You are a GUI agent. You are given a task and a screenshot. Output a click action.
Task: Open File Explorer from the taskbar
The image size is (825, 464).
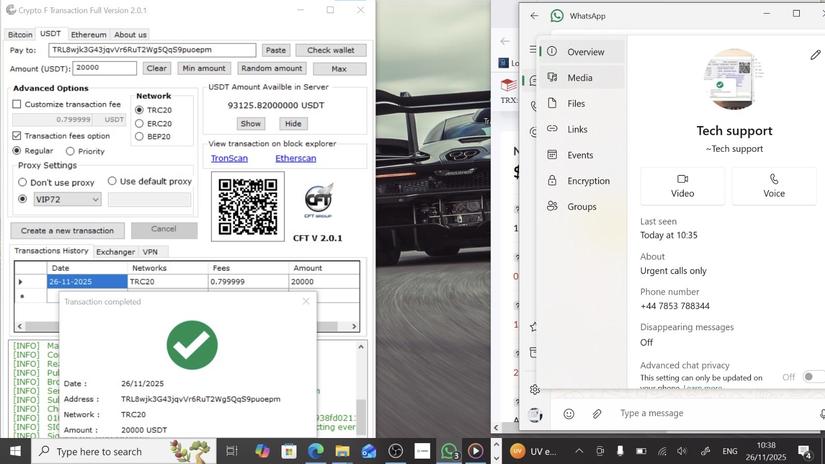[342, 451]
